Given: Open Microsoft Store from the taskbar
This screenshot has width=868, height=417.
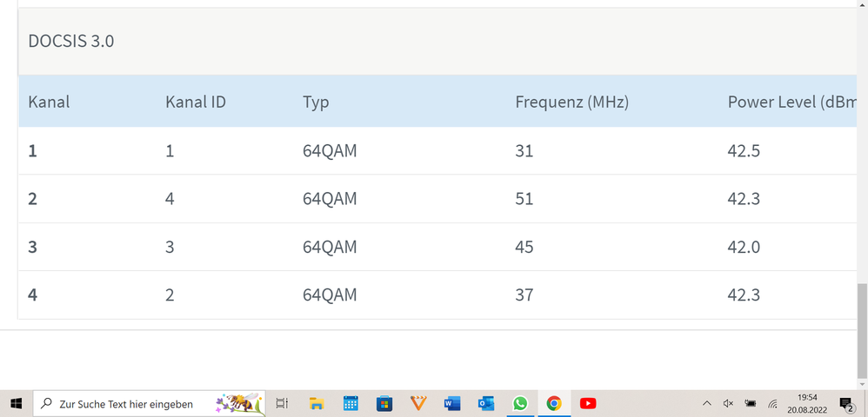Looking at the screenshot, I should click(384, 404).
